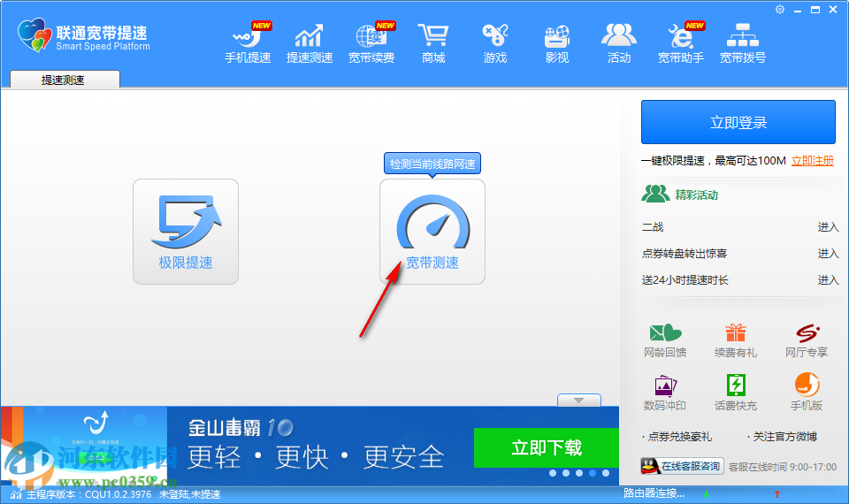Click the 立即登录 login button
849x504 pixels.
[738, 122]
